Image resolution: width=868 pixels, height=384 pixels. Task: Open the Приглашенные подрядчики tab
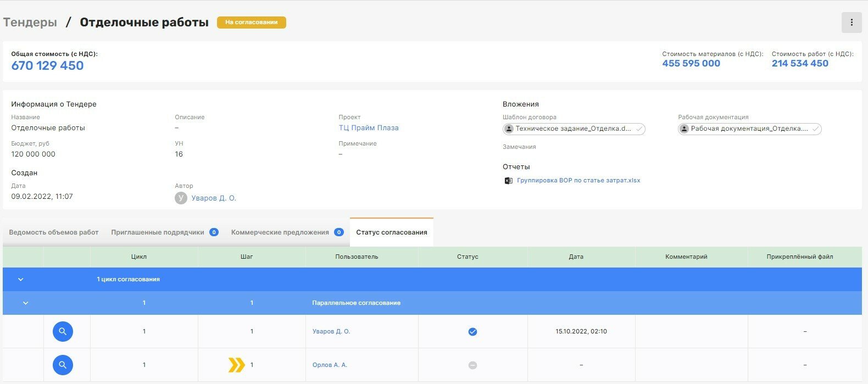click(x=158, y=232)
